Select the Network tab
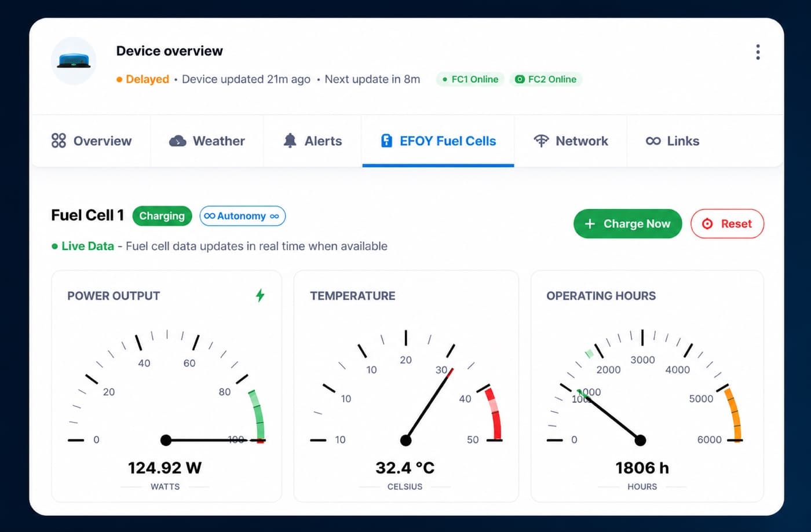 pyautogui.click(x=570, y=141)
